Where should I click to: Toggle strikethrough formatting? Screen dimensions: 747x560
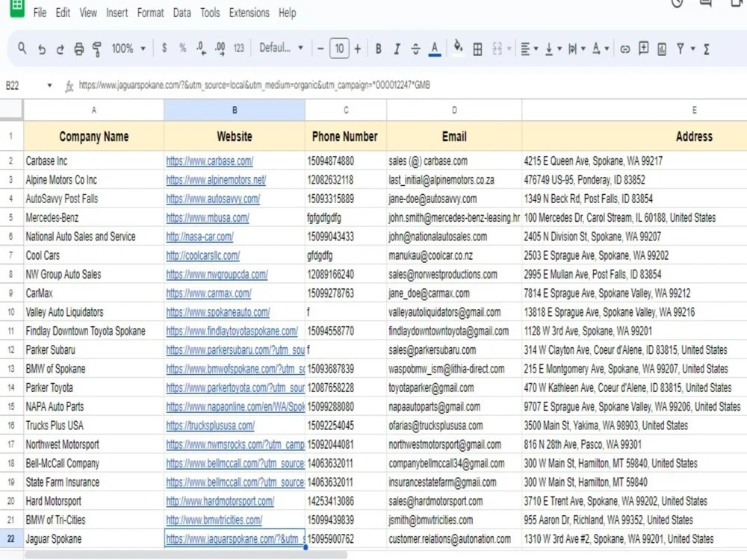point(415,48)
